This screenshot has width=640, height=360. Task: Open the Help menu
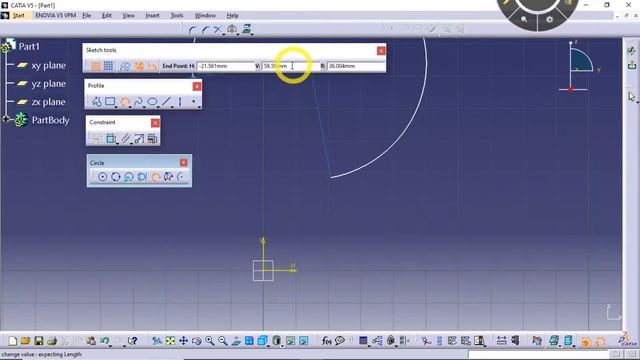pos(232,16)
